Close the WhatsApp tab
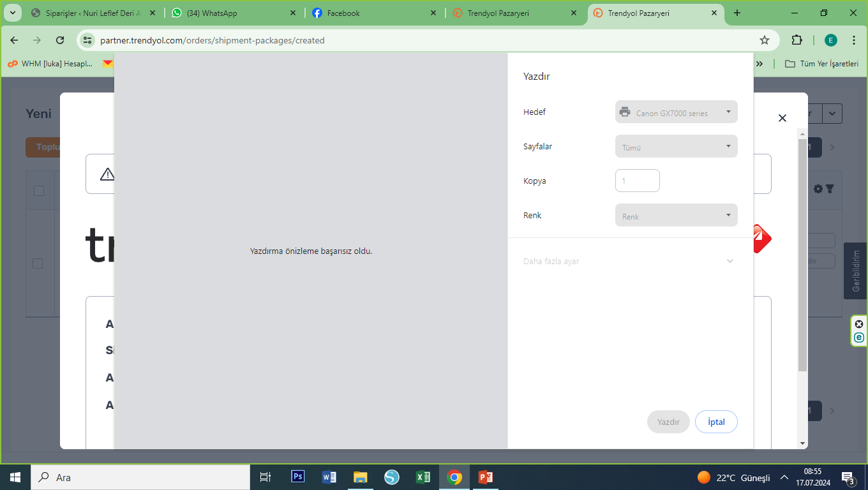Viewport: 868px width, 490px height. pos(293,13)
